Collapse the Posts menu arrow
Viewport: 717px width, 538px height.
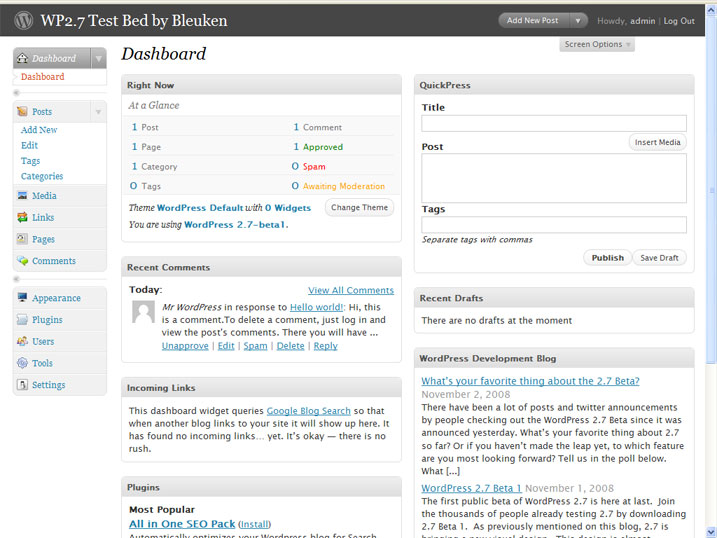(98, 112)
